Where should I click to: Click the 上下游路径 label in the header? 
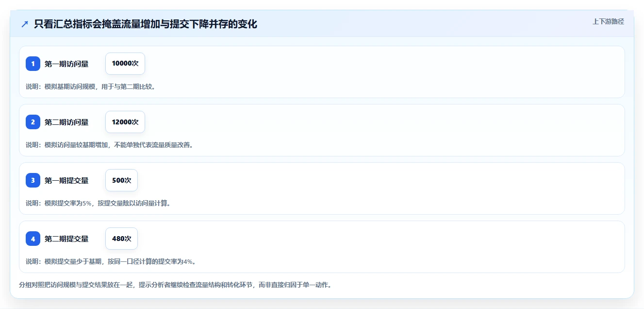tap(608, 22)
